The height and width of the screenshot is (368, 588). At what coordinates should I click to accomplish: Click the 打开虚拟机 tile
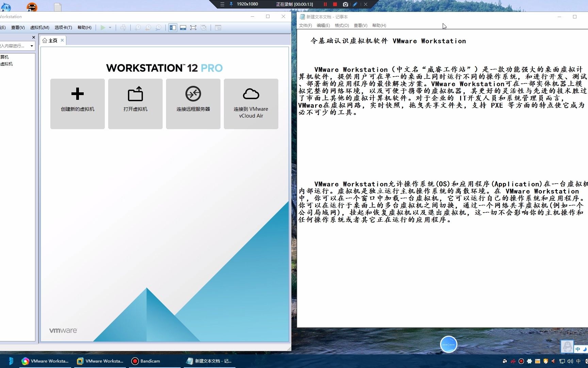pos(135,104)
